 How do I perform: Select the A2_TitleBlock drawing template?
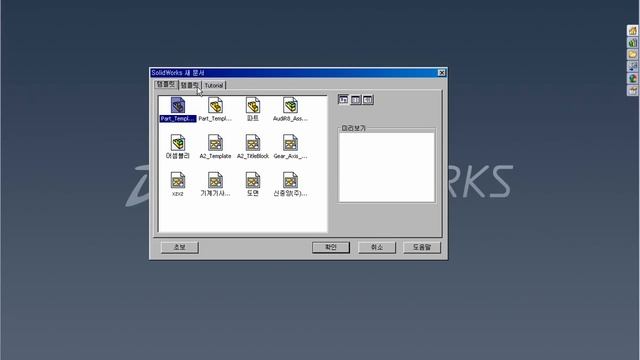pos(253,147)
